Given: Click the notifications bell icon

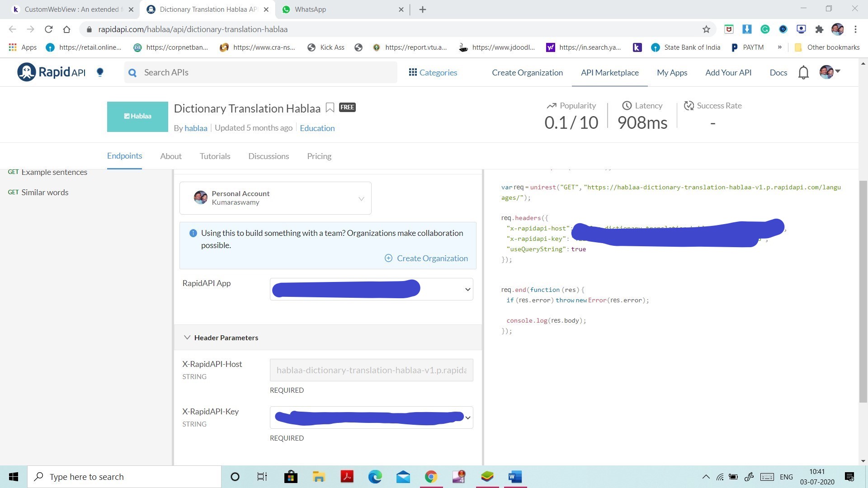Looking at the screenshot, I should click(x=803, y=72).
